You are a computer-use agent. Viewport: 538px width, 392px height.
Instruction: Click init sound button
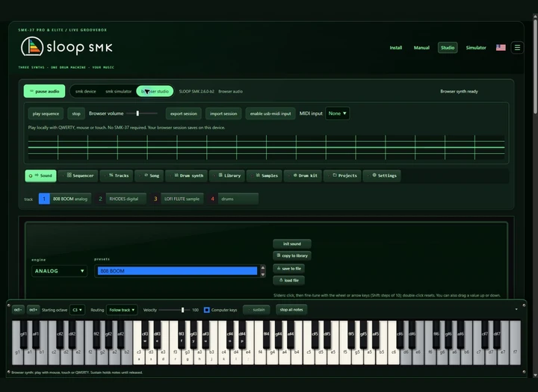click(292, 244)
